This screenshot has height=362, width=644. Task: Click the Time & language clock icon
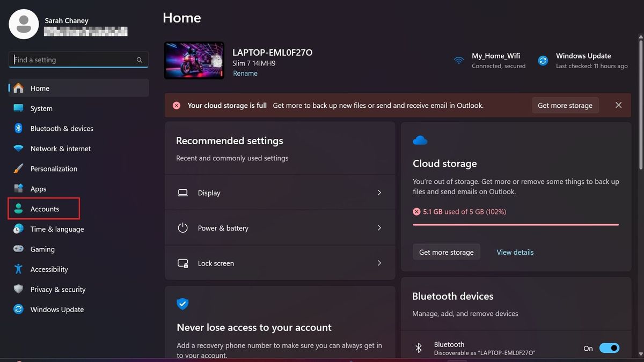[19, 229]
